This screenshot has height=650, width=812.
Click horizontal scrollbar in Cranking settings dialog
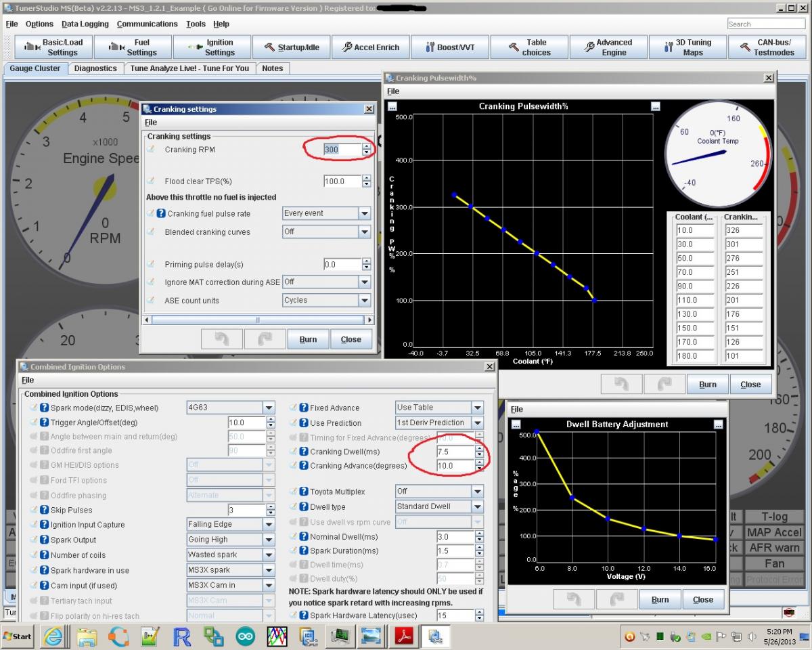coord(257,320)
